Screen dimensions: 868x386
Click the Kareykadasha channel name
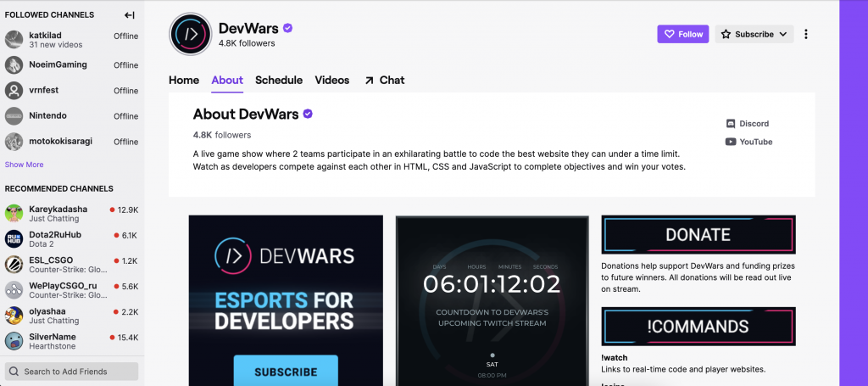[x=58, y=210]
